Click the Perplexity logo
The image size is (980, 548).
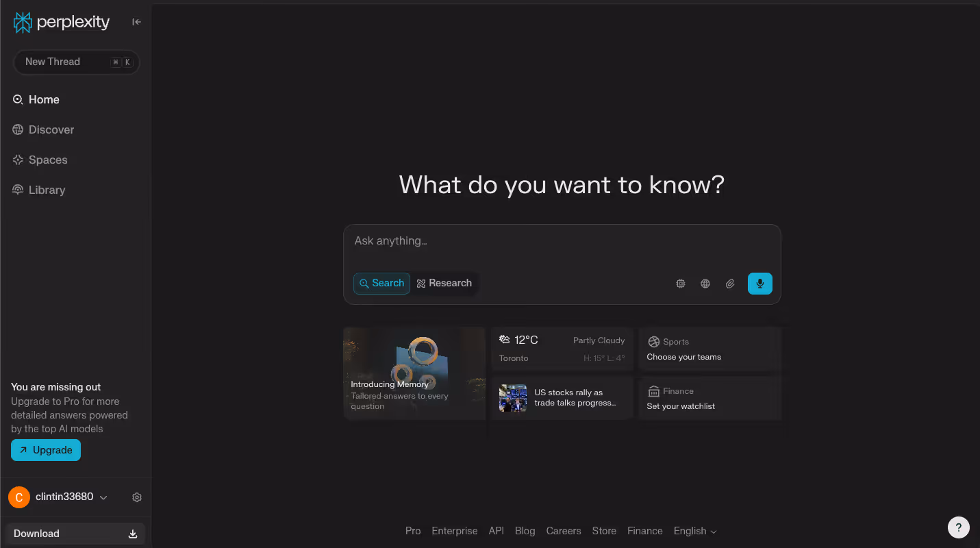pos(60,22)
